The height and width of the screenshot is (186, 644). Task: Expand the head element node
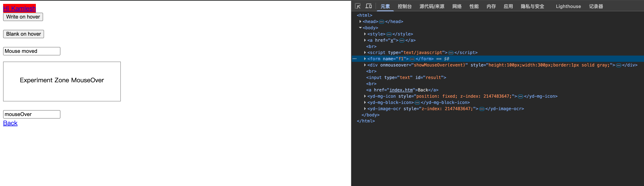360,21
